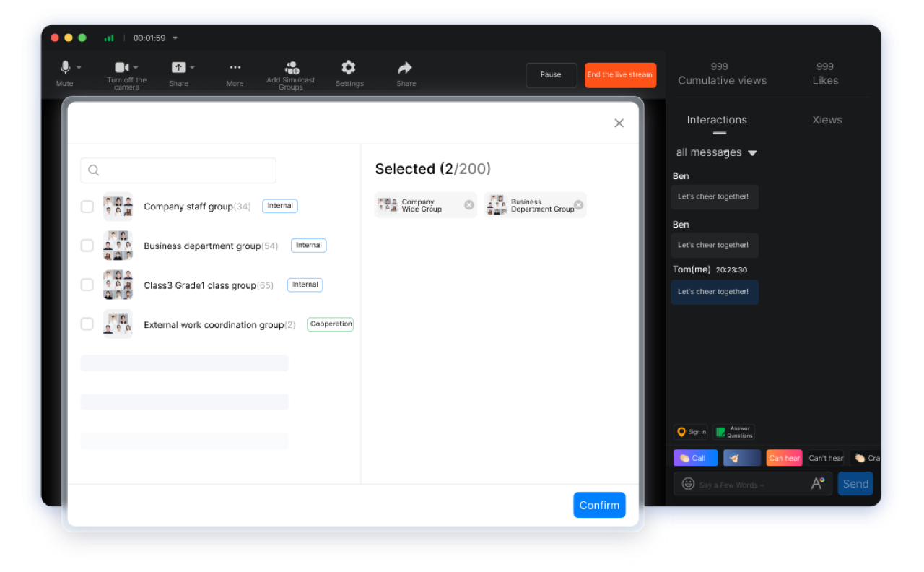Viewport: 924px width, 572px height.
Task: Open Answer Questions button
Action: [734, 432]
